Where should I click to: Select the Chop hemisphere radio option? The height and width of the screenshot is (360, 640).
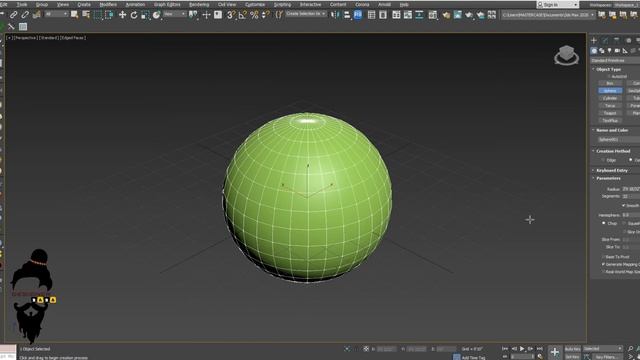[x=604, y=223]
